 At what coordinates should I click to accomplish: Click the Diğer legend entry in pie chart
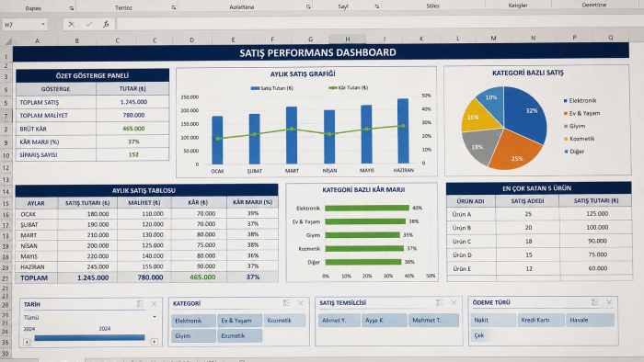coord(574,152)
